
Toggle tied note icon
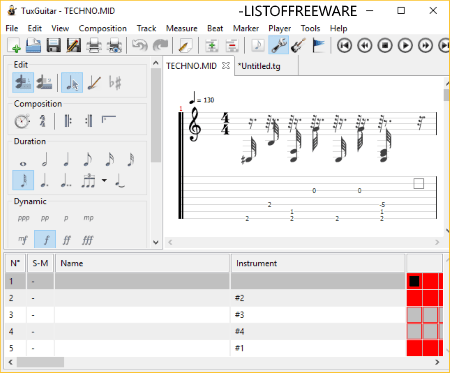tap(120, 180)
